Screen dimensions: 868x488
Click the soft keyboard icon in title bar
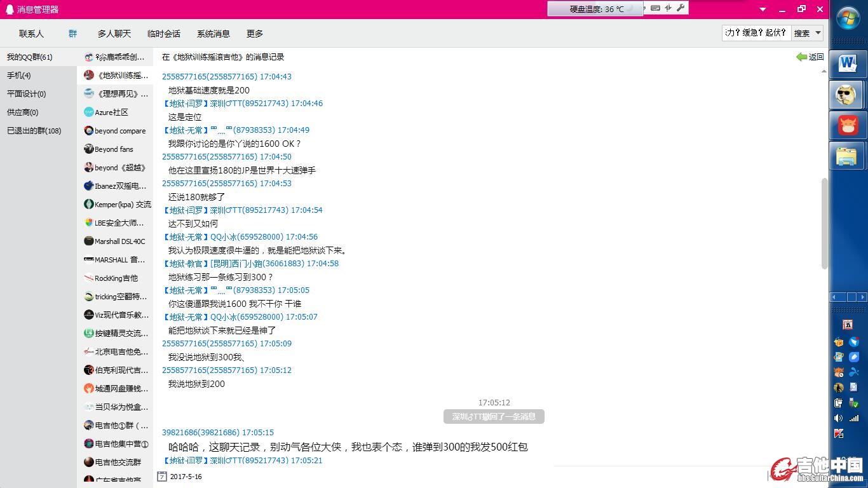[655, 8]
